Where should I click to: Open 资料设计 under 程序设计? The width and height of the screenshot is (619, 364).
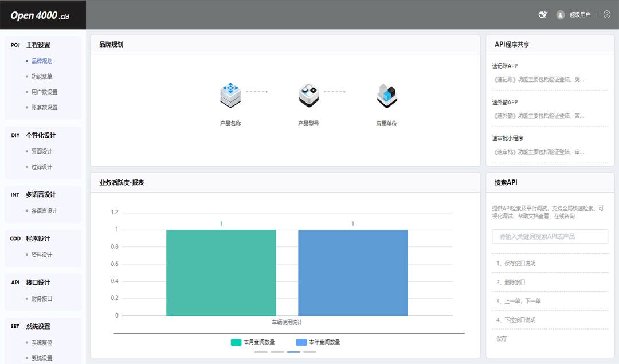(x=42, y=255)
